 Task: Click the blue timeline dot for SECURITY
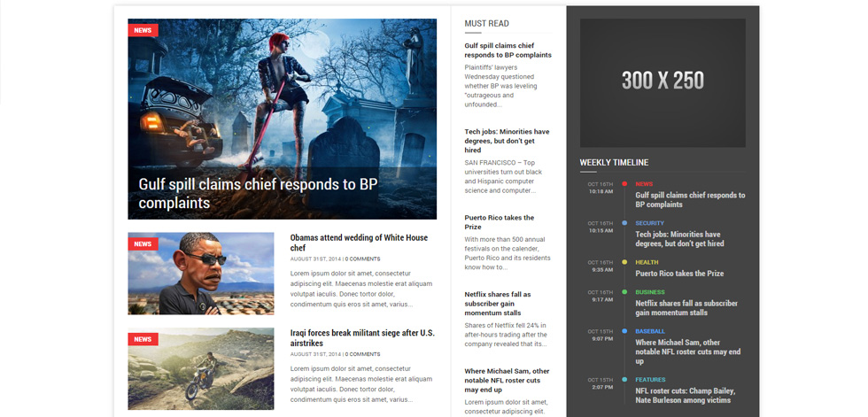tap(624, 223)
